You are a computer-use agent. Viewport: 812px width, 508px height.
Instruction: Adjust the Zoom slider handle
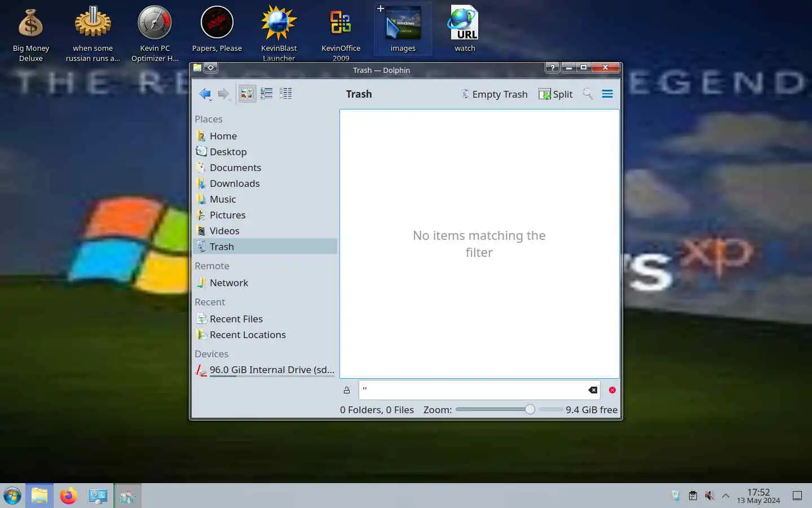(x=529, y=409)
